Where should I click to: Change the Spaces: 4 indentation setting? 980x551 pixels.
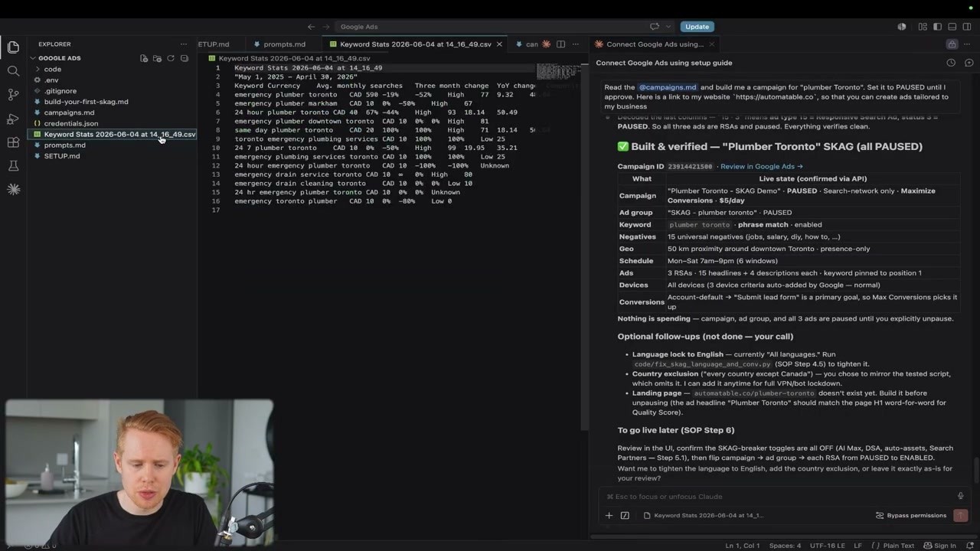(785, 546)
